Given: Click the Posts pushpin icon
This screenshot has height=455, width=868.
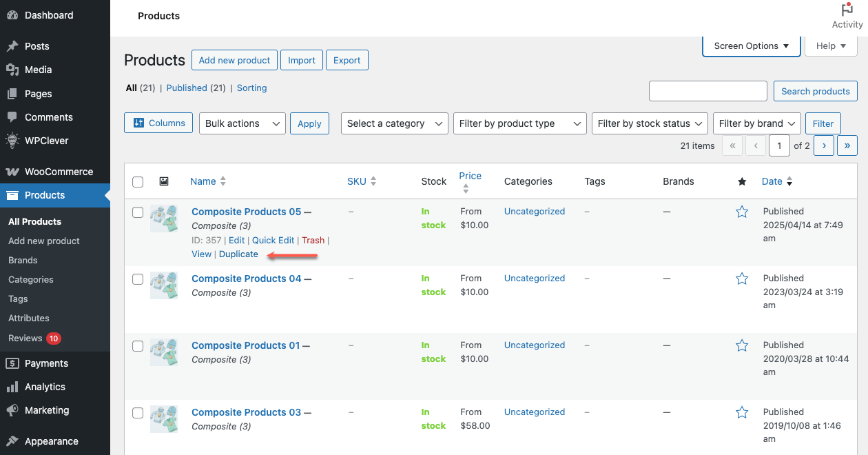Looking at the screenshot, I should point(12,46).
